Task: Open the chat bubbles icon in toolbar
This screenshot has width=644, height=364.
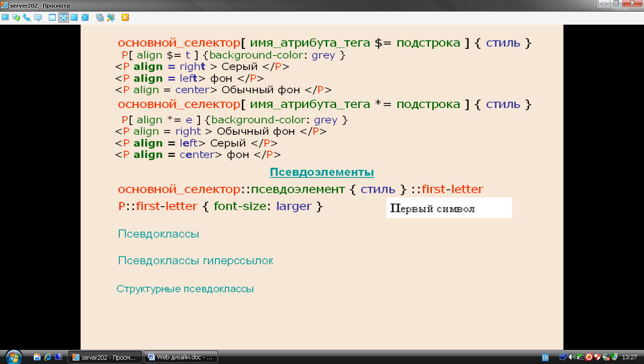Action: tap(16, 18)
